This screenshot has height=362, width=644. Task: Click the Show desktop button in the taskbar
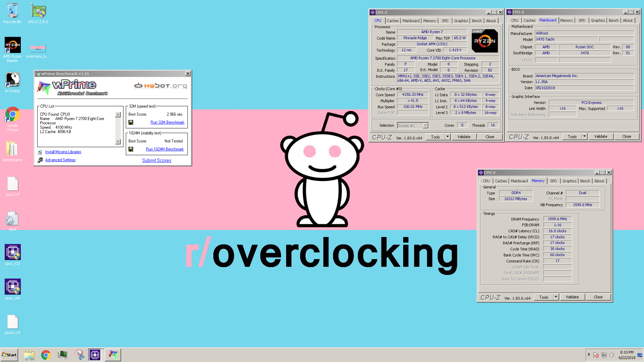[640, 355]
